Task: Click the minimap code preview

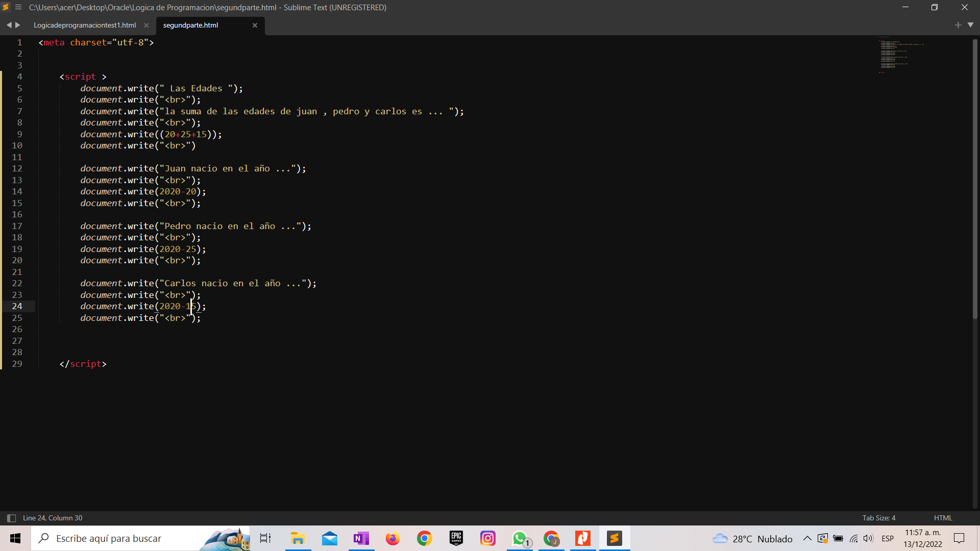Action: click(901, 55)
